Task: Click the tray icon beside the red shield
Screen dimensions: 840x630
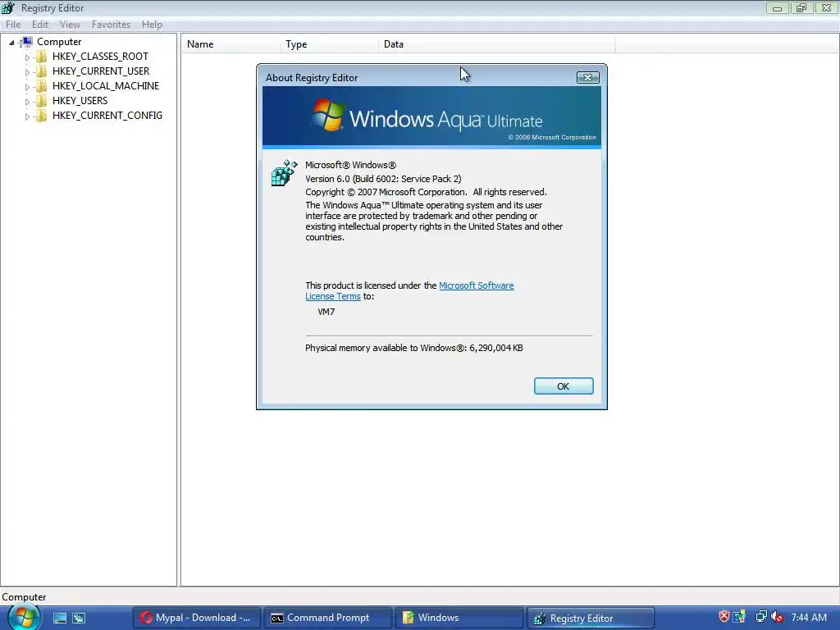Action: click(x=740, y=617)
